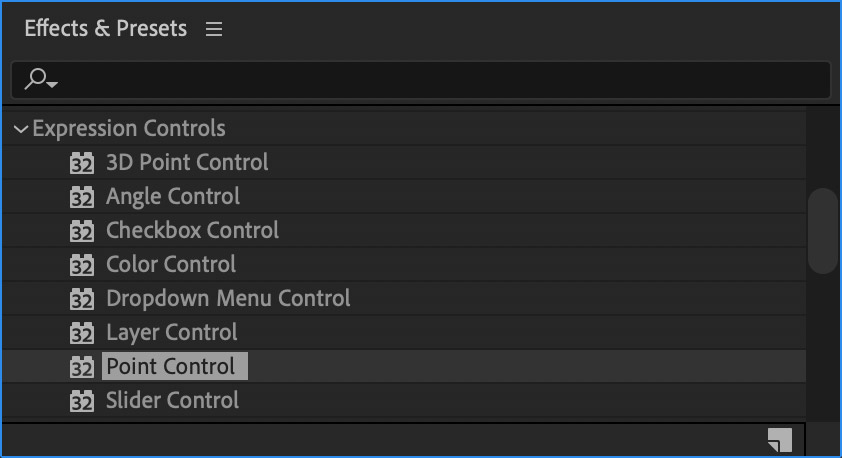842x458 pixels.
Task: Select the Slider Control effect
Action: 172,401
